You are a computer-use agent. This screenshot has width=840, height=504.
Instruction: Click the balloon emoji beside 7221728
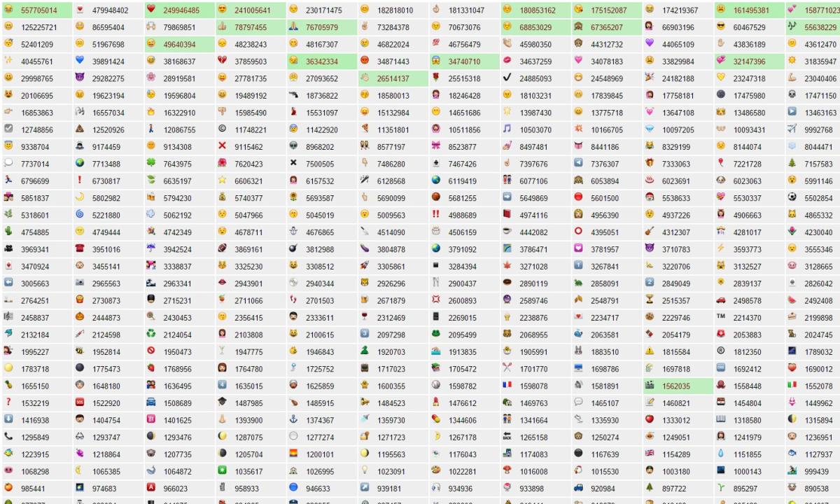721,163
